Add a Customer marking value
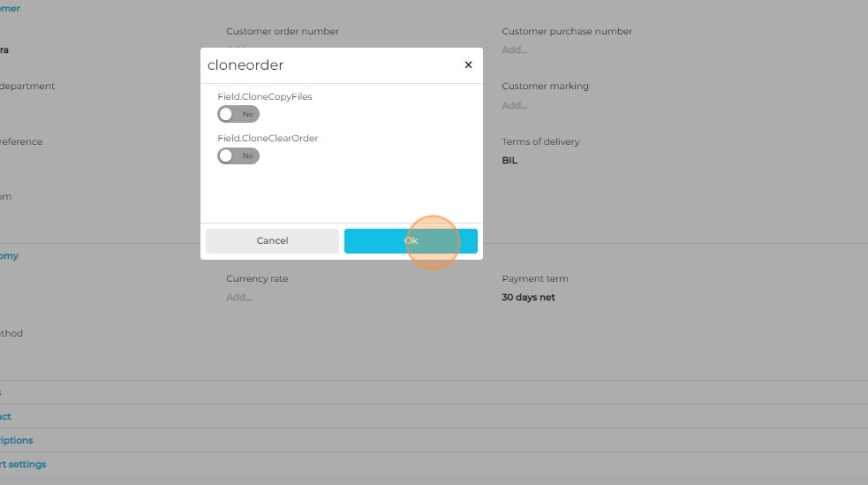Viewport: 868px width, 485px height. (x=514, y=106)
